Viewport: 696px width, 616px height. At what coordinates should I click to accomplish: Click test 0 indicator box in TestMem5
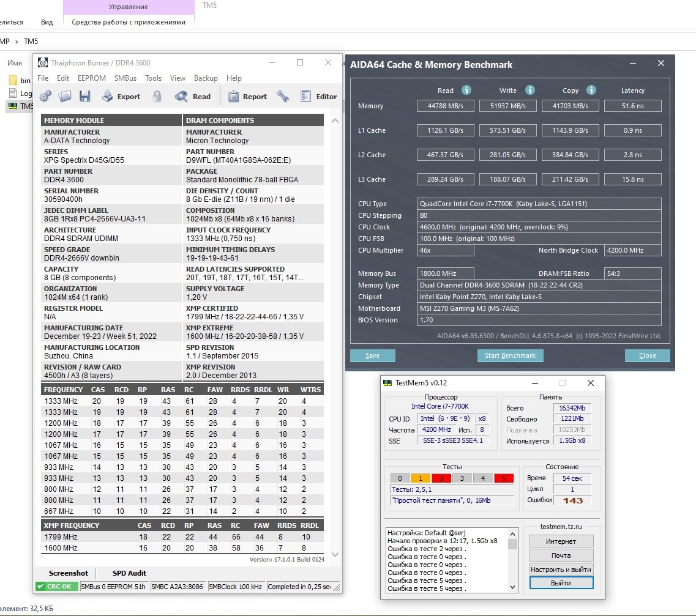click(400, 478)
